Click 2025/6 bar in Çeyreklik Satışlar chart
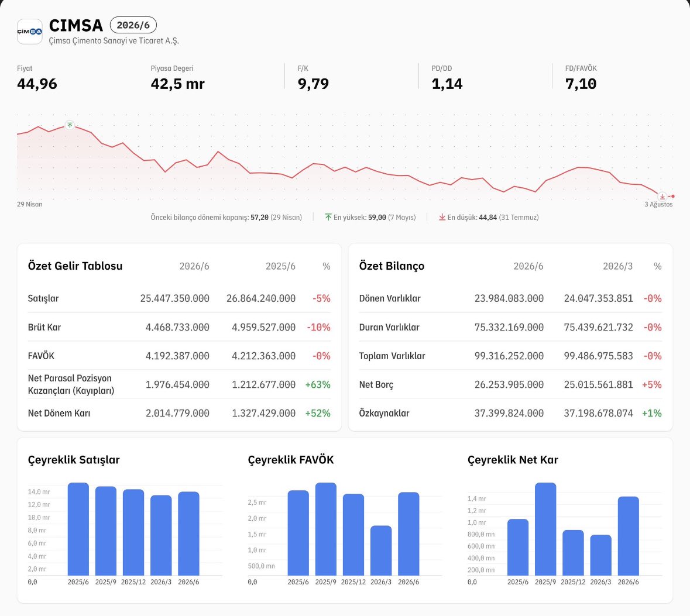This screenshot has height=616, width=690. tap(78, 529)
